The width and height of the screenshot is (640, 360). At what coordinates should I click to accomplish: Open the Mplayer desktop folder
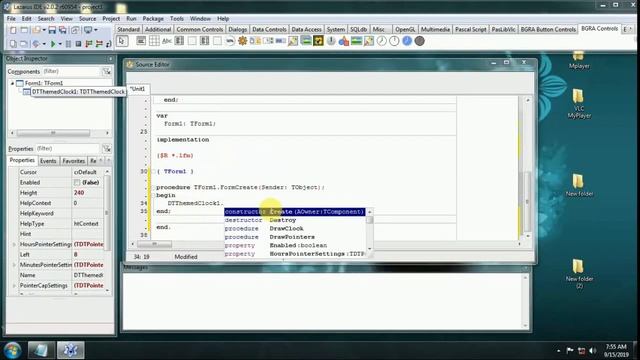click(x=579, y=60)
